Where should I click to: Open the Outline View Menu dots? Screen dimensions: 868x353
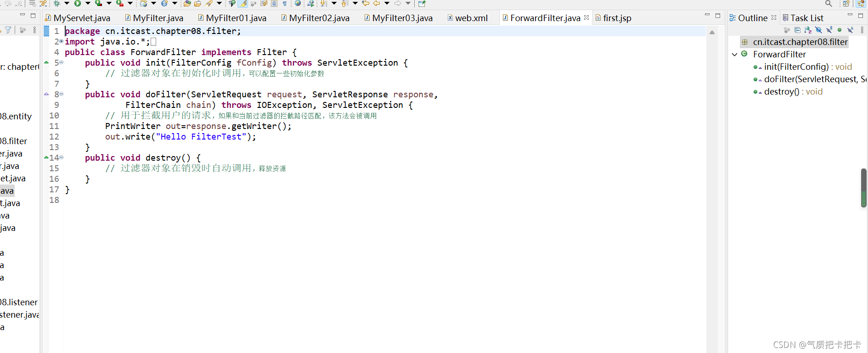pyautogui.click(x=862, y=30)
